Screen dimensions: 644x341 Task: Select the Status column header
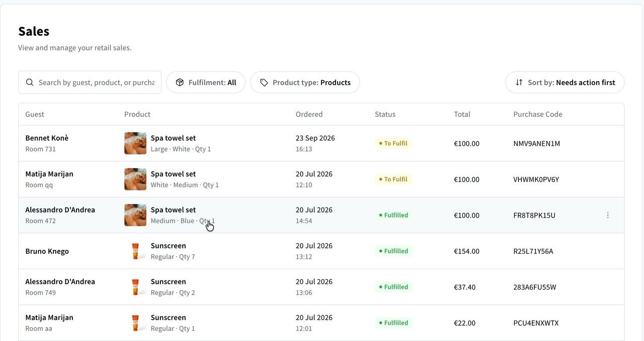coord(385,114)
